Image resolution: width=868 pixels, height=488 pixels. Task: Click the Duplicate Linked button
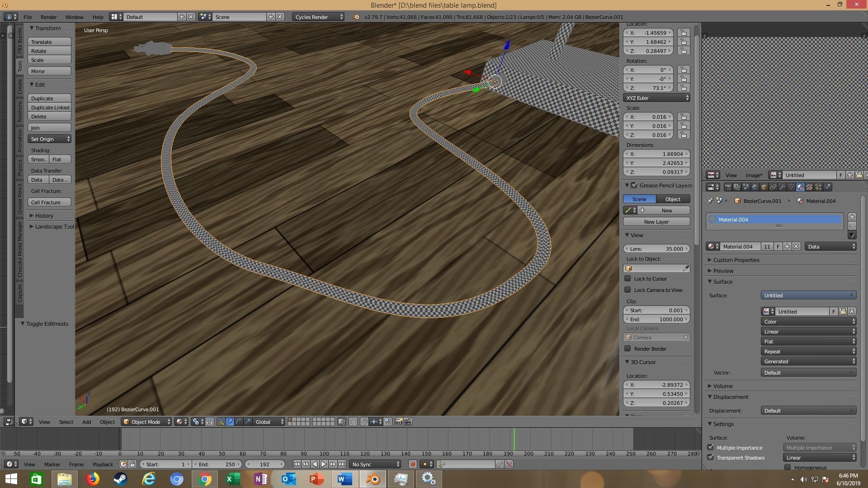[50, 108]
